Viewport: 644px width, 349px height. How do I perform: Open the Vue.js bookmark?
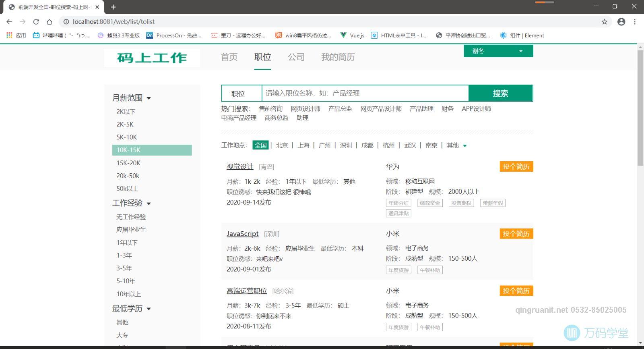click(x=352, y=35)
